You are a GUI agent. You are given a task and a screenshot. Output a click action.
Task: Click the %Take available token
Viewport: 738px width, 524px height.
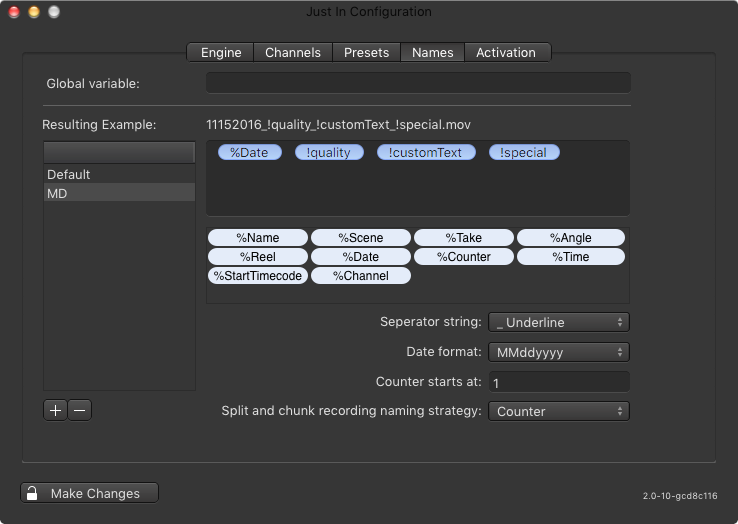point(464,238)
